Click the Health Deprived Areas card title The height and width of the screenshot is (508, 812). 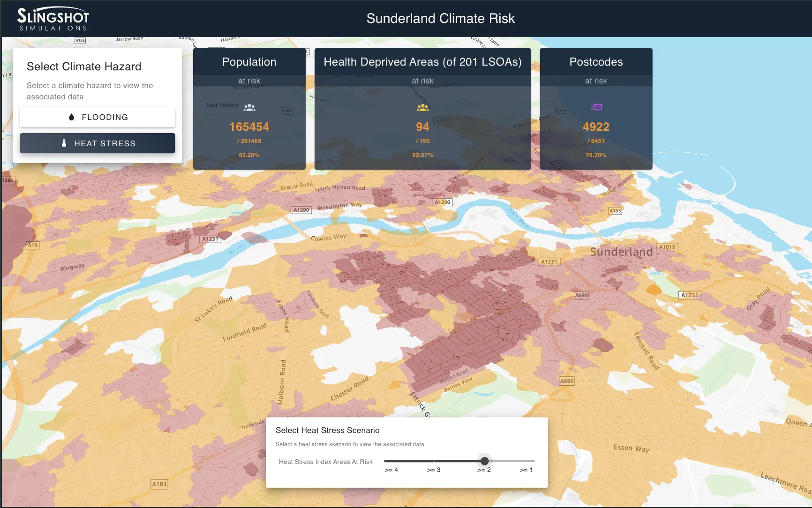(422, 62)
